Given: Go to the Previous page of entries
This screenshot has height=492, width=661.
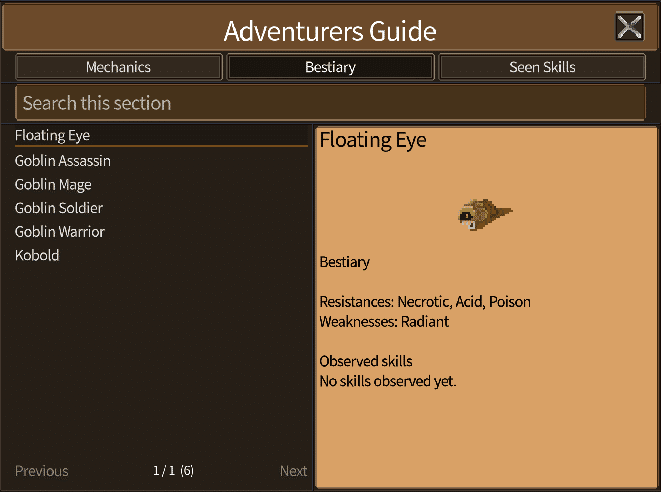Looking at the screenshot, I should pyautogui.click(x=42, y=471).
